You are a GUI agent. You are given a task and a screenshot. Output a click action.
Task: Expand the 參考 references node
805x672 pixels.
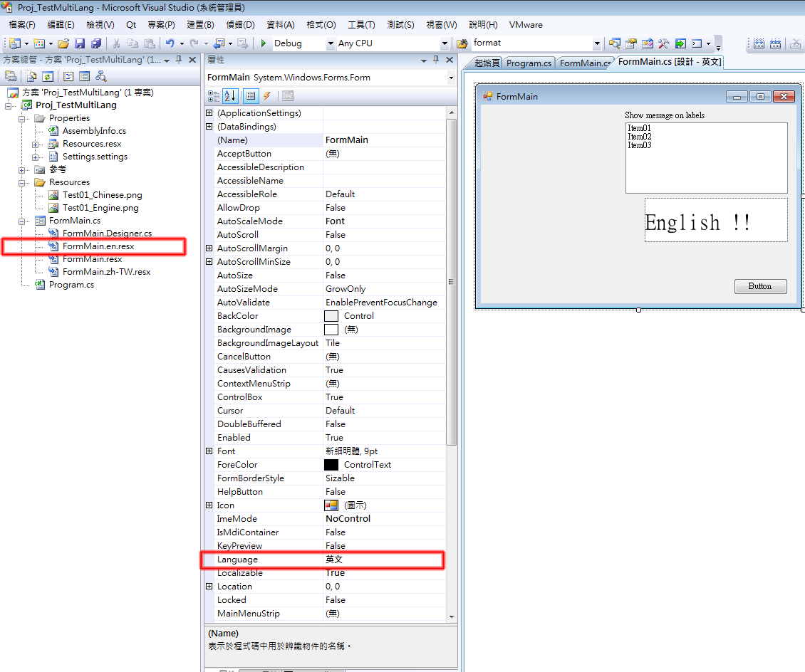22,170
